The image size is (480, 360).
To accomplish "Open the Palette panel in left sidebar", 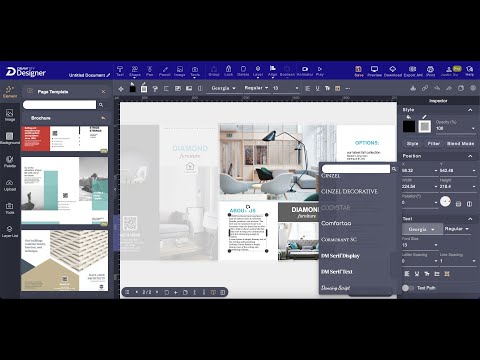I will coord(10,161).
